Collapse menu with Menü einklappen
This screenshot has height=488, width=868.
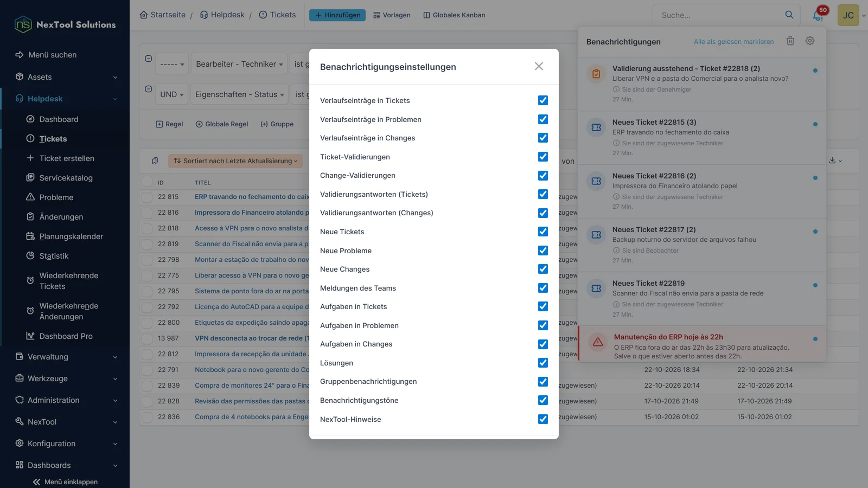(65, 481)
